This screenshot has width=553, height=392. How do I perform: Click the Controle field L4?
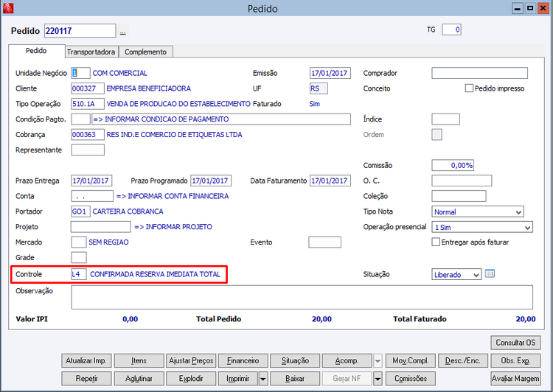pos(79,274)
